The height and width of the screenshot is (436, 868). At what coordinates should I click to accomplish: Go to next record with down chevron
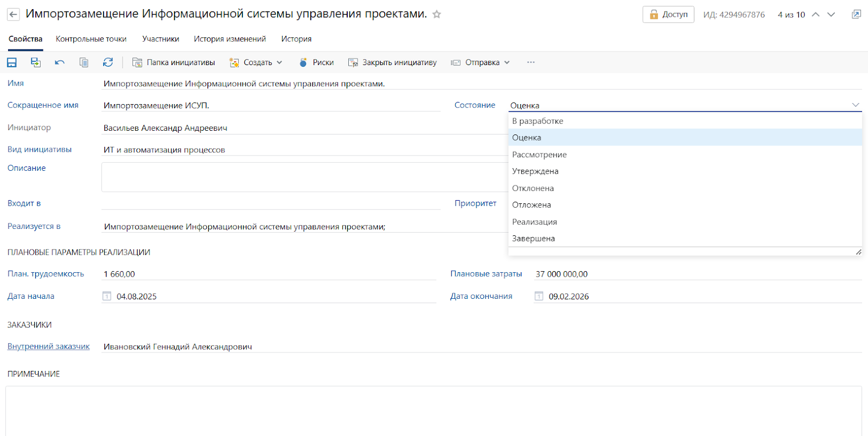point(831,15)
